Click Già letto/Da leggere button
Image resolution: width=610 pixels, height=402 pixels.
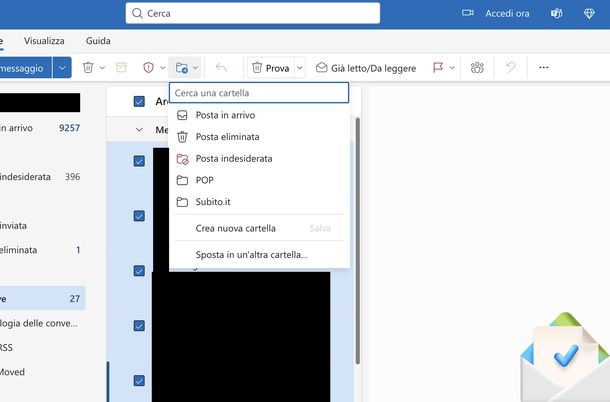click(x=365, y=67)
